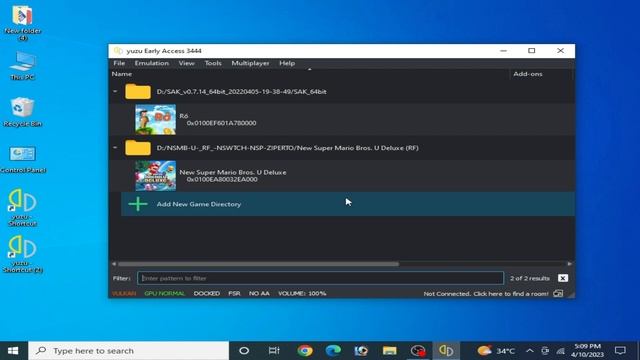Click the scroll right arrow in game list
Viewport: 640px width, 360px height.
[x=570, y=264]
